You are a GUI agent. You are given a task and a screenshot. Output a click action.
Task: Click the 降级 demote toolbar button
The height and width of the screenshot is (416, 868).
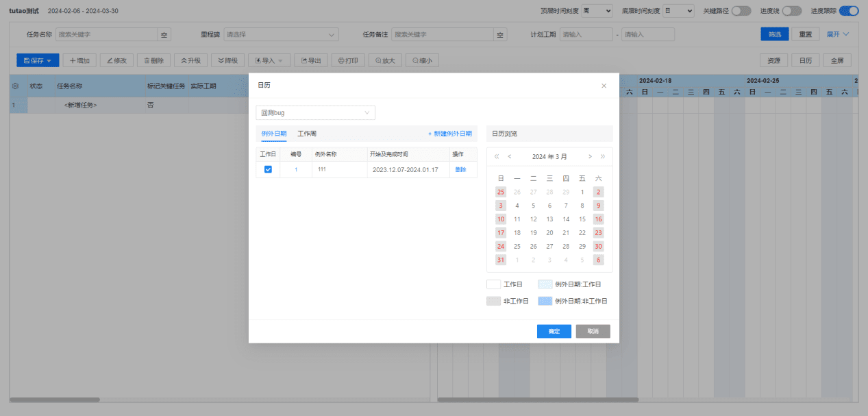point(227,60)
